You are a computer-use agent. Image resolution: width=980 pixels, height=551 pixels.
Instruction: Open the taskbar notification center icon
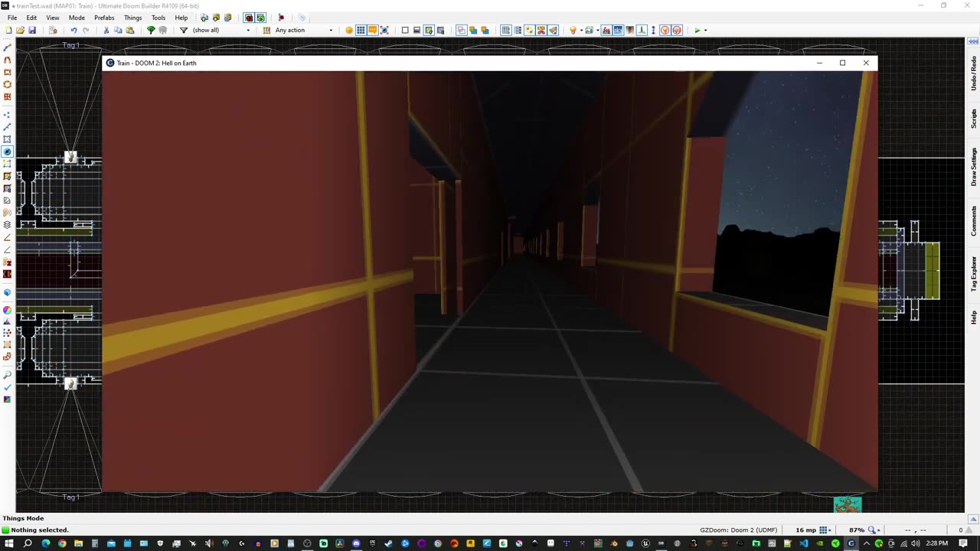click(x=963, y=543)
